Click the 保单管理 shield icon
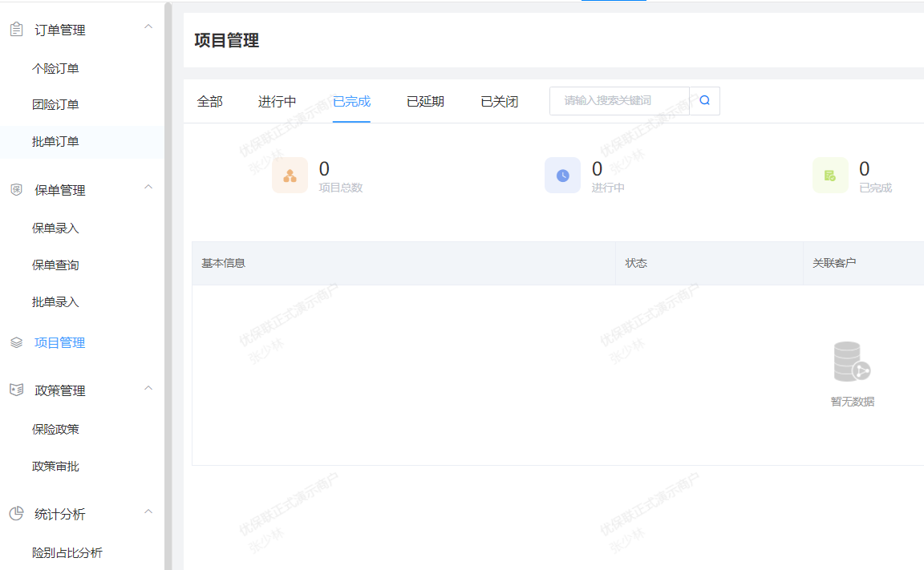924x570 pixels. [17, 190]
